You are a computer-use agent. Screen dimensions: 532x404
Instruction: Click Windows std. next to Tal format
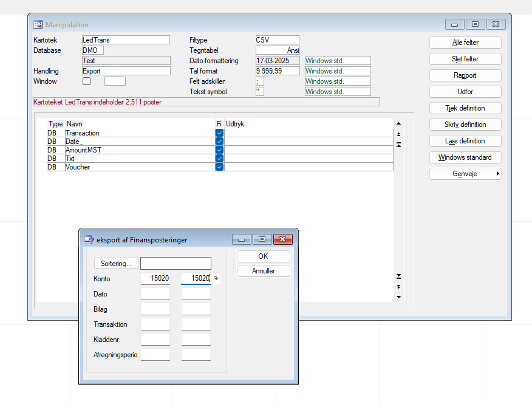pos(338,71)
